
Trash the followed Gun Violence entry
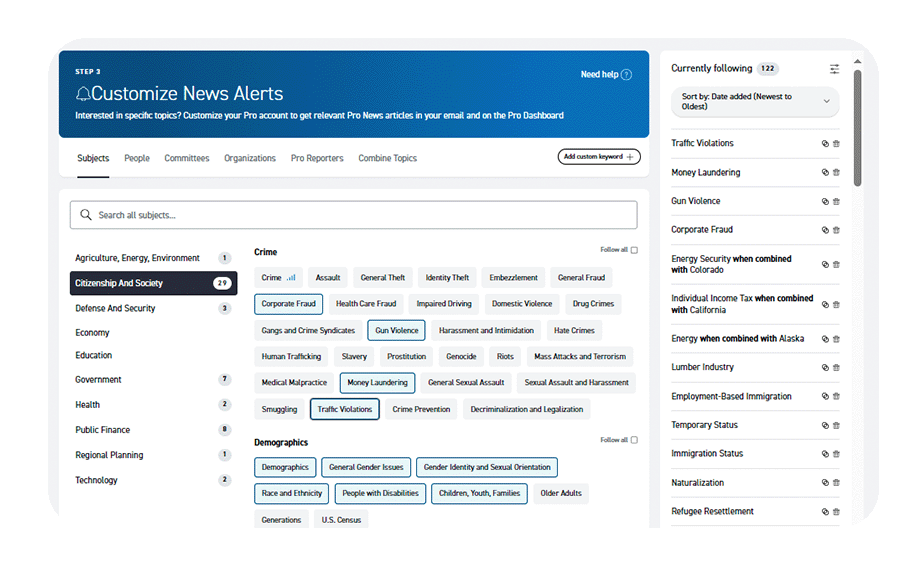[836, 202]
